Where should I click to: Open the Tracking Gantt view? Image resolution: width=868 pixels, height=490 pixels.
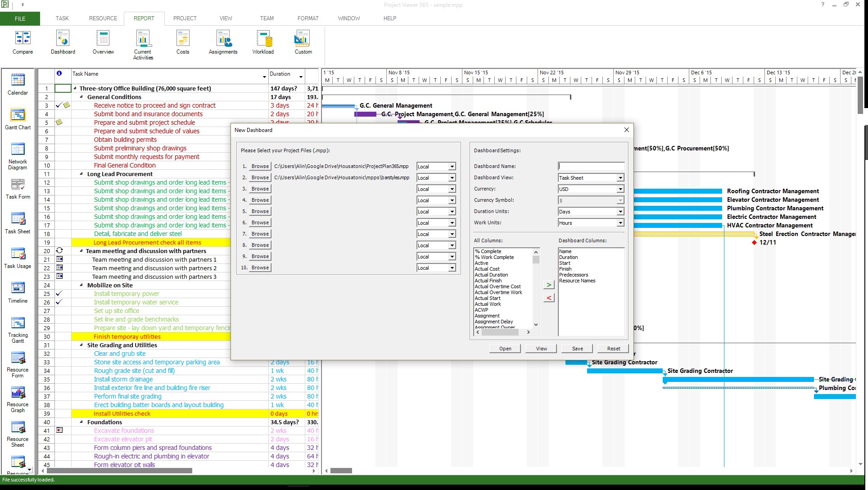coord(18,327)
